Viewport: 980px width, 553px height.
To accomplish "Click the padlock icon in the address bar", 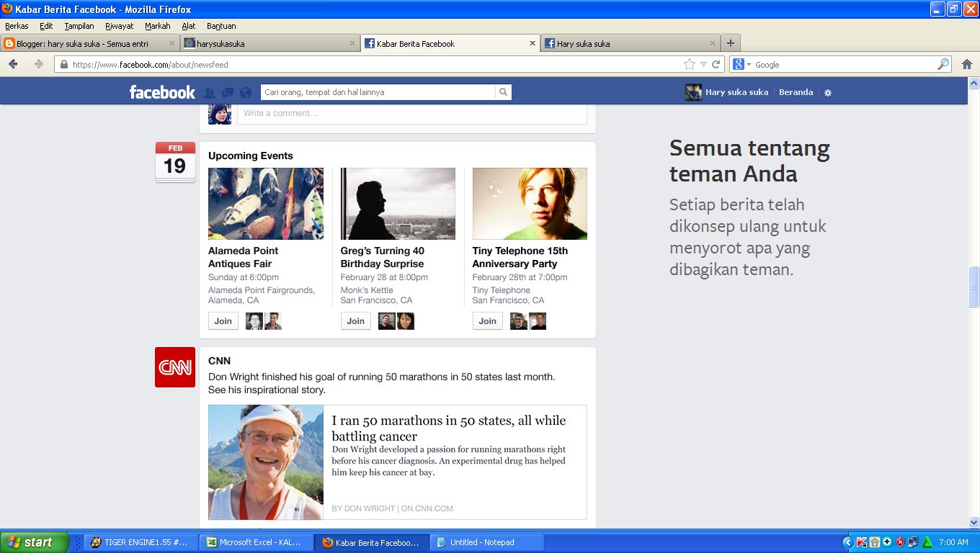I will click(x=64, y=64).
